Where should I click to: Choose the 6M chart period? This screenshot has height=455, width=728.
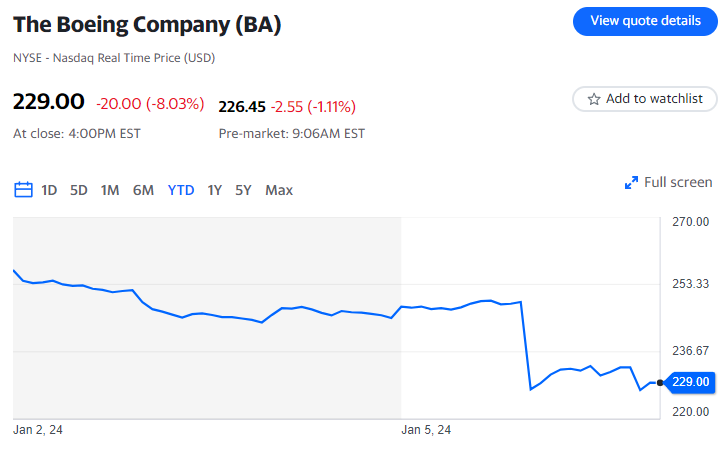tap(143, 190)
